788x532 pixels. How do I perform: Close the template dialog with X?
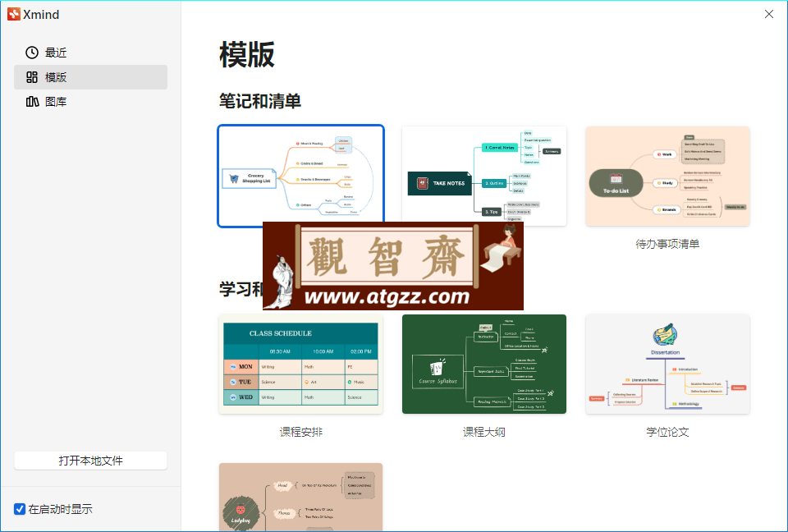[x=769, y=14]
